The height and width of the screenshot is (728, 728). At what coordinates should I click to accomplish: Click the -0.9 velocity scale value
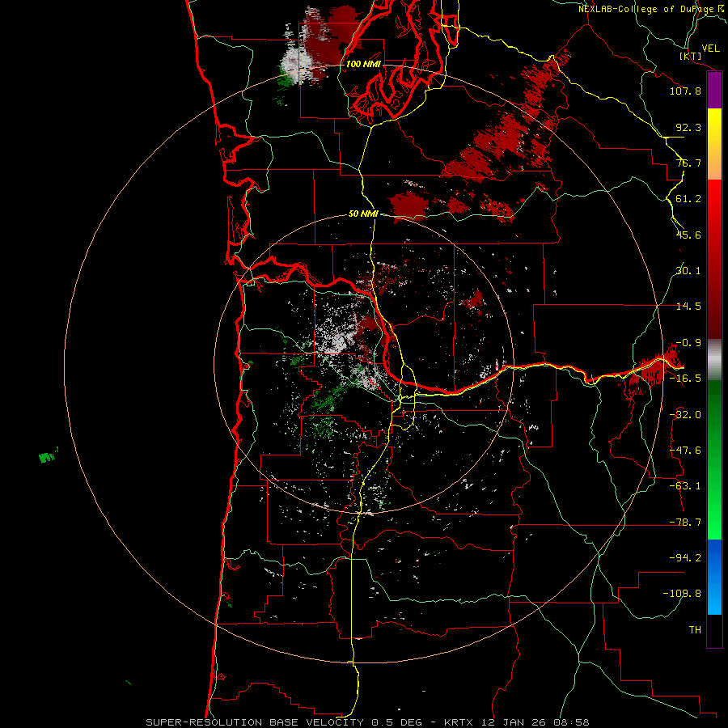click(x=688, y=343)
